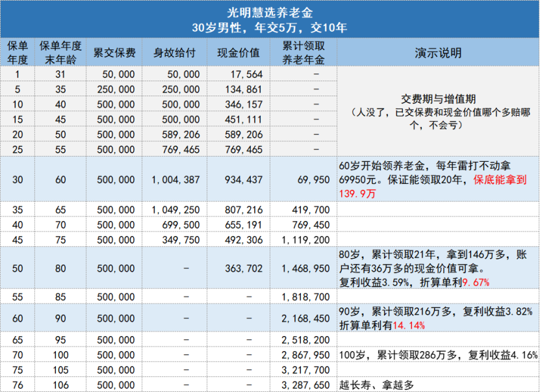Screen dimensions: 540x392
Task: Click the cumulative annuity "1,119,200"
Action: [305, 240]
